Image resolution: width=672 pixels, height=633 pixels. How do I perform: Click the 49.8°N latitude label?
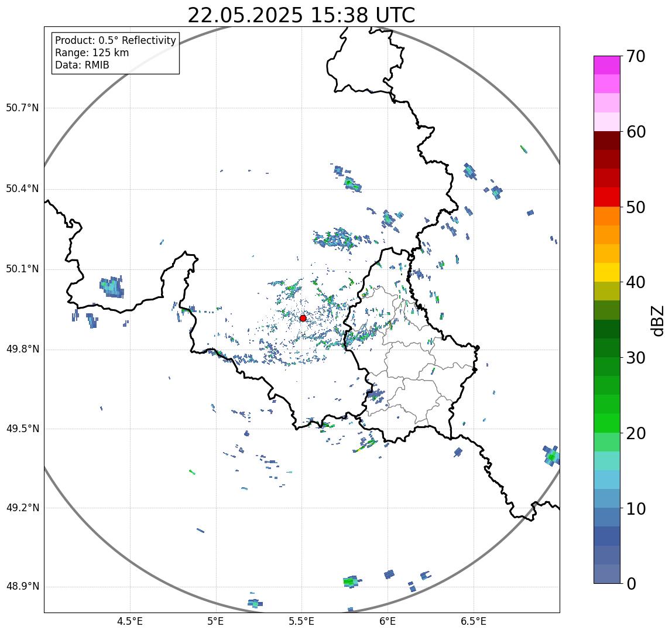coord(22,349)
